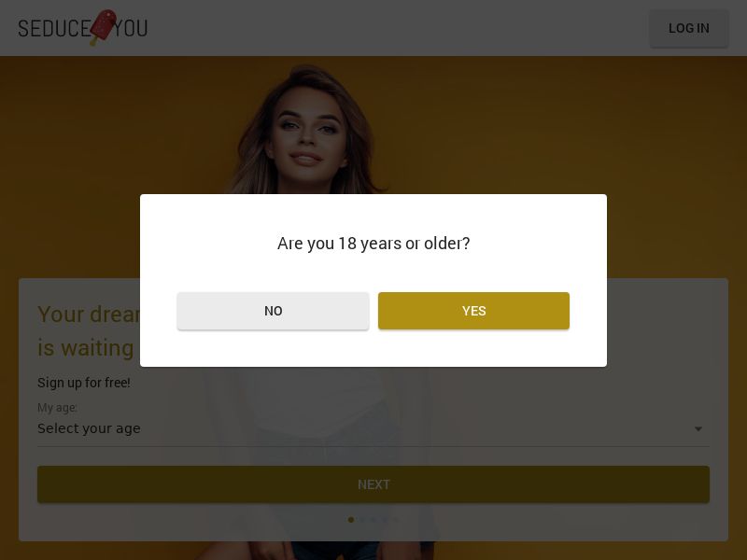This screenshot has width=747, height=560.
Task: Click the "Are you 18 years or older?" question text
Action: pyautogui.click(x=373, y=244)
